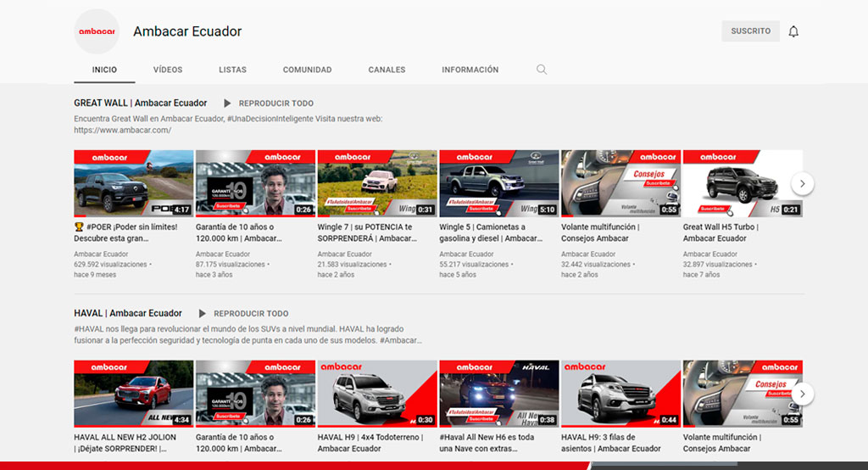Open the HAVAL H2 JOLION 4:34 thumbnail
The height and width of the screenshot is (470, 868).
(x=134, y=394)
